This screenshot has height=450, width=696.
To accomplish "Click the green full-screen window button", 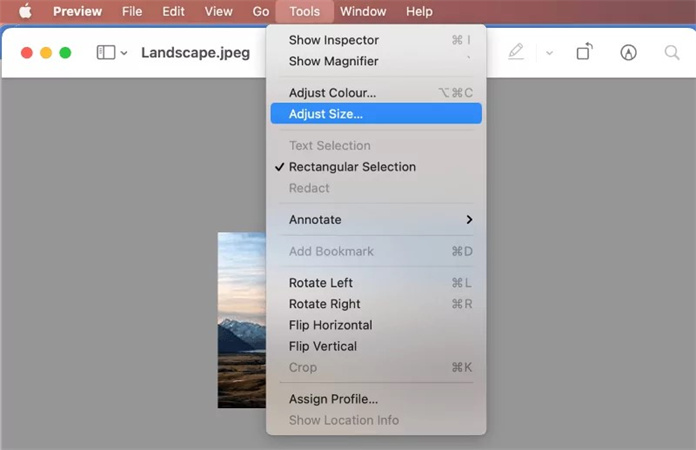I will (65, 53).
